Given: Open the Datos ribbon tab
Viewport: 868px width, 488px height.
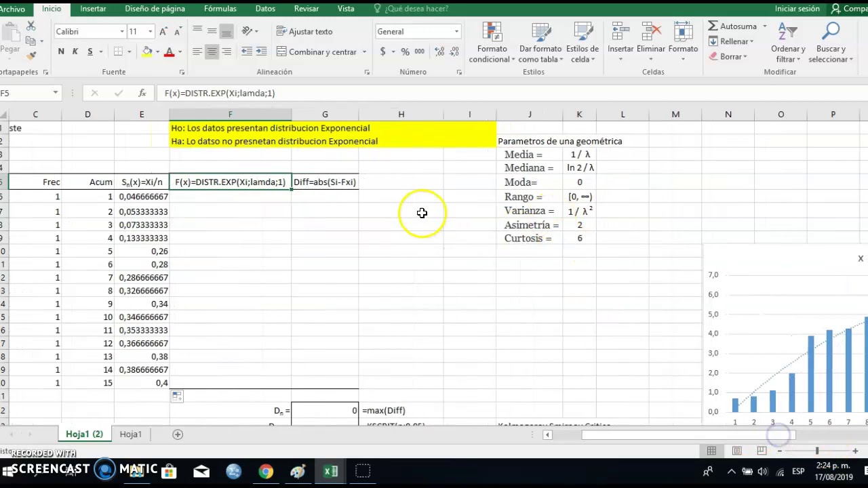Looking at the screenshot, I should tap(265, 9).
